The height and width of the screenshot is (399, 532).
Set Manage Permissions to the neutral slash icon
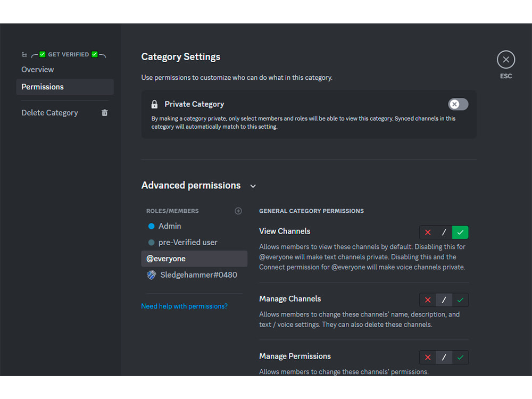pyautogui.click(x=444, y=357)
